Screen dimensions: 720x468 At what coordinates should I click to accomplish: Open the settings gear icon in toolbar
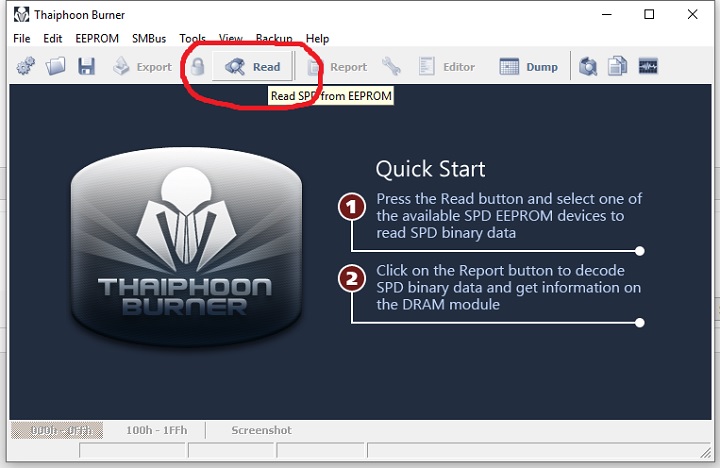(x=26, y=67)
